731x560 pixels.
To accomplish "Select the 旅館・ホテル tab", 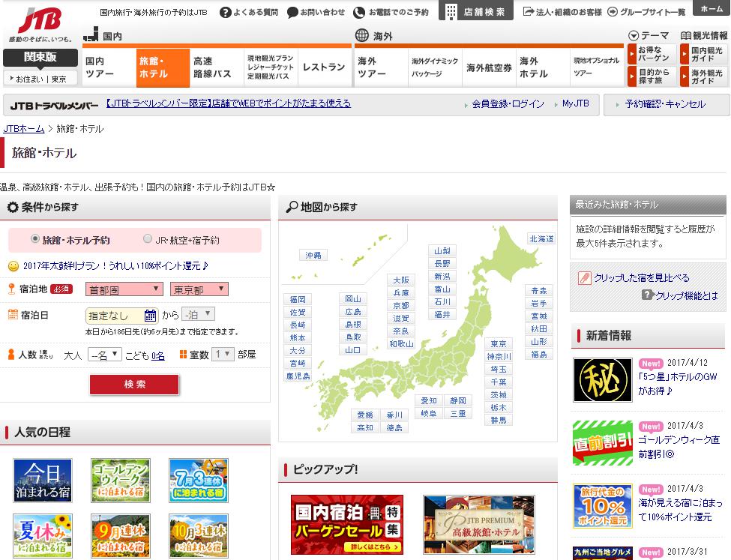I will [163, 67].
